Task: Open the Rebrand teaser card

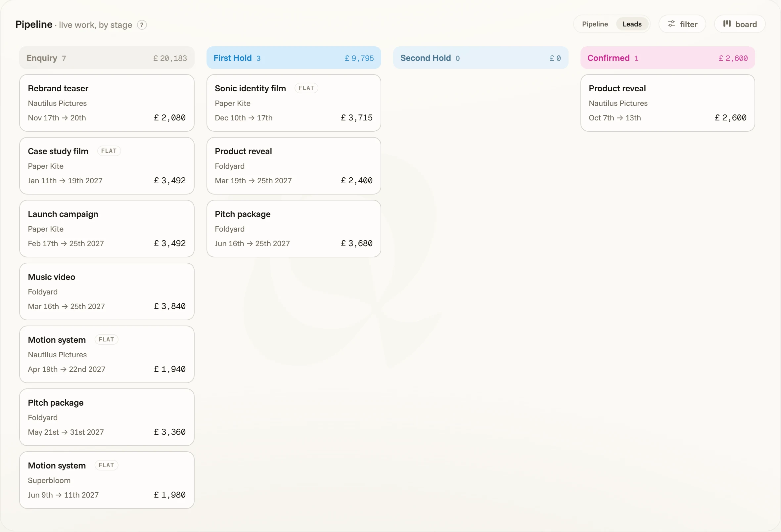Action: (107, 103)
